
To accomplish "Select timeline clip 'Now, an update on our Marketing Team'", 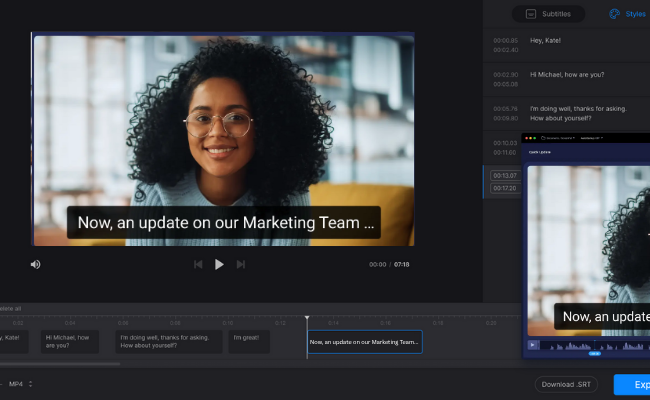I will pyautogui.click(x=365, y=342).
